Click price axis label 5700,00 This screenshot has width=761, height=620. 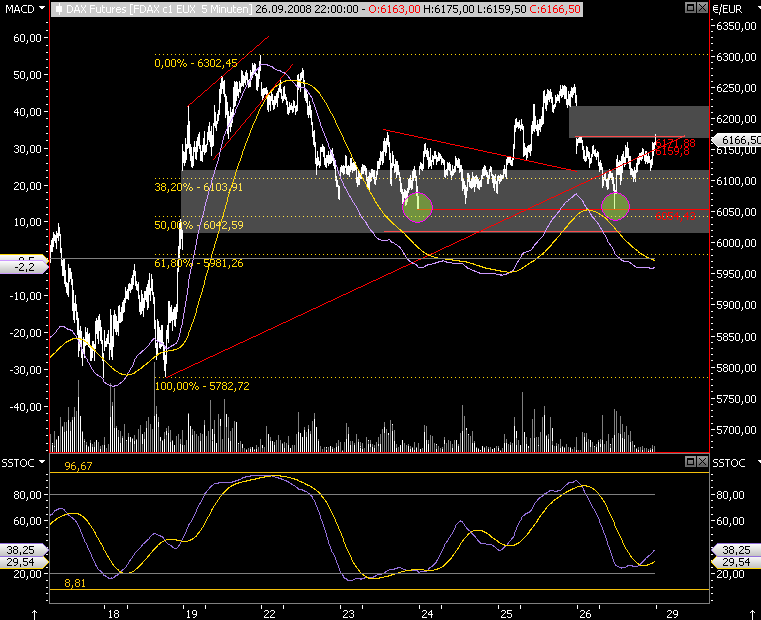tap(736, 430)
